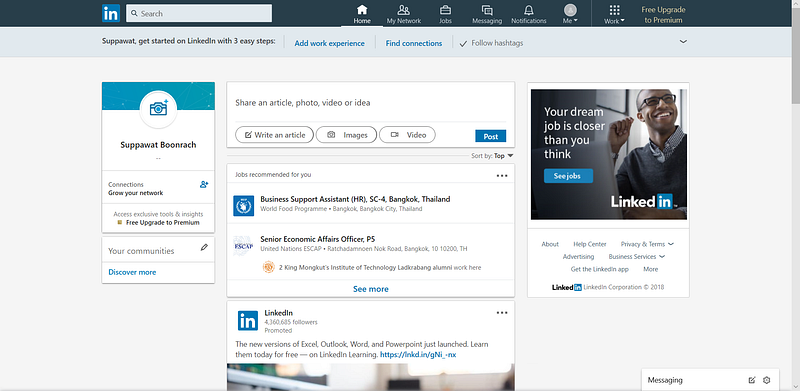Click into the Search field

coord(199,13)
